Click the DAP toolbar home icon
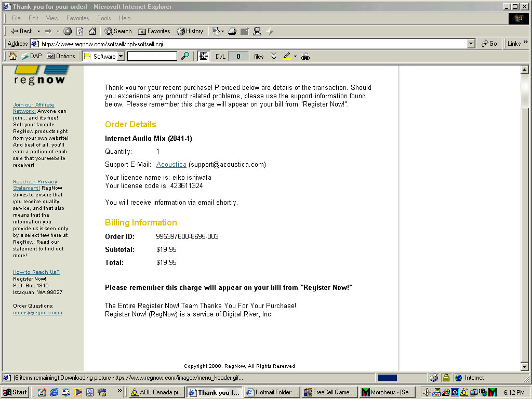 [13, 56]
